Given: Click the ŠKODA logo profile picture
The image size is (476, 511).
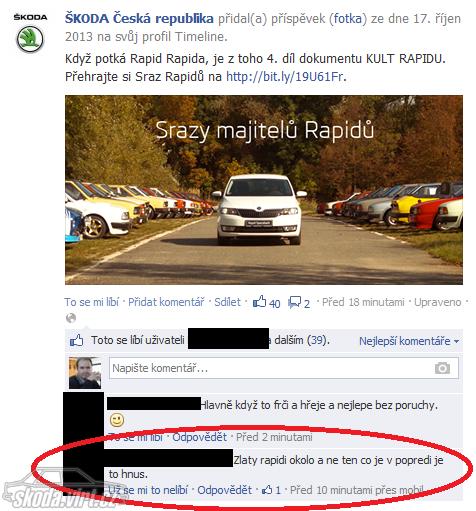Looking at the screenshot, I should [x=30, y=33].
